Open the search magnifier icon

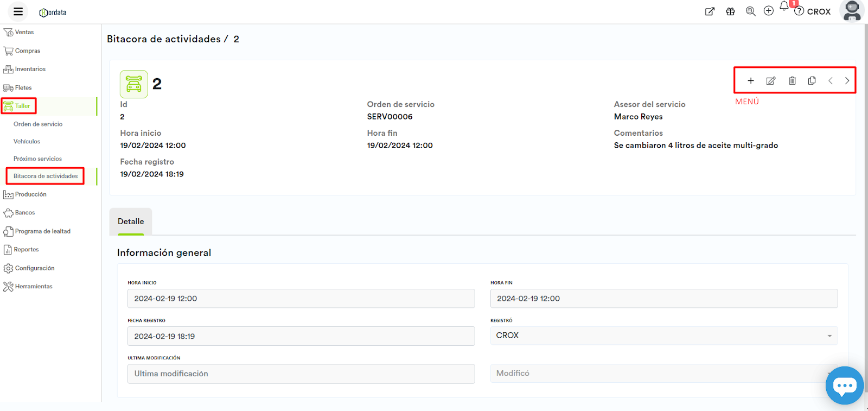pyautogui.click(x=750, y=11)
